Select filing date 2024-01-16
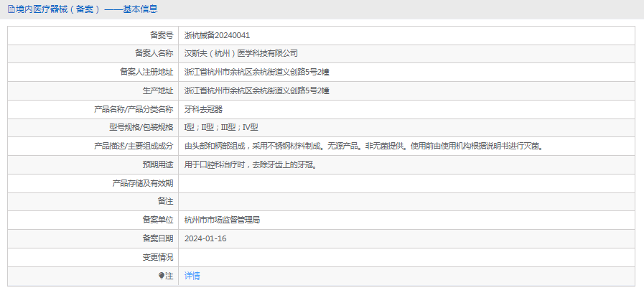This screenshot has width=644, height=293. click(205, 238)
